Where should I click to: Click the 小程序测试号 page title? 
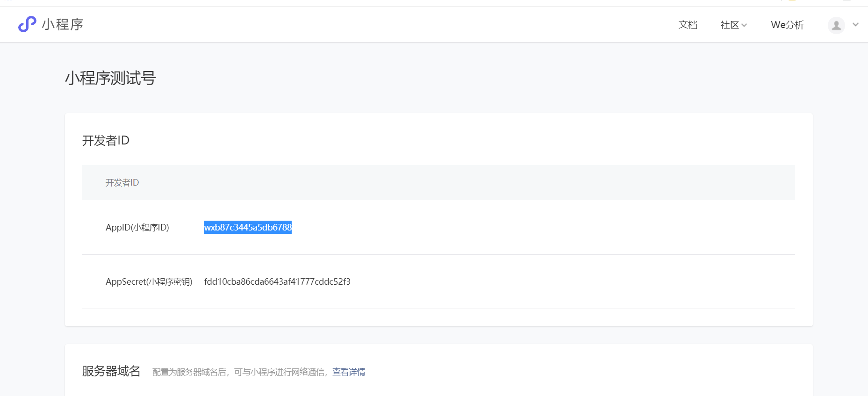tap(110, 78)
